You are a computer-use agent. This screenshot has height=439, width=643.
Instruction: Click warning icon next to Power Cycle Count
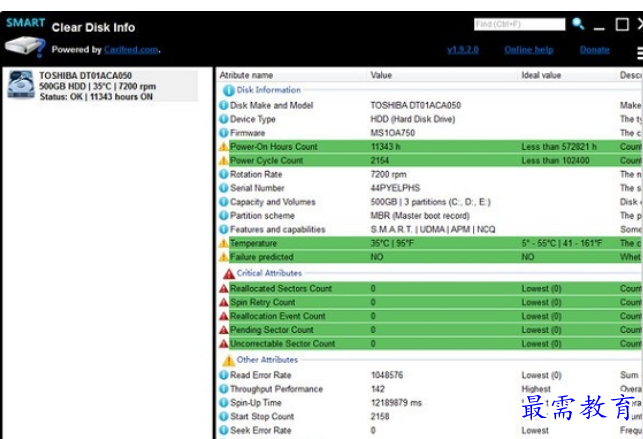[x=223, y=160]
